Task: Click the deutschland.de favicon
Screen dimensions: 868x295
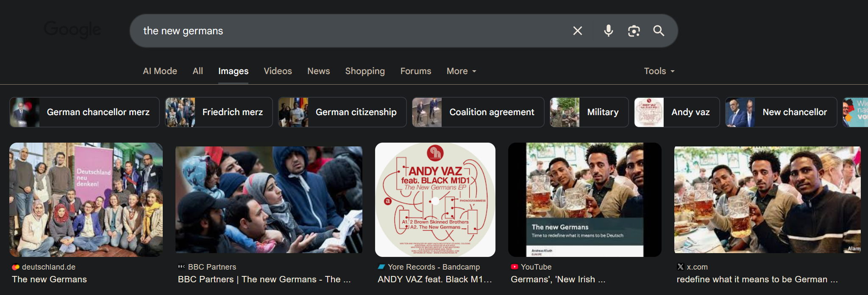Action: (x=16, y=267)
